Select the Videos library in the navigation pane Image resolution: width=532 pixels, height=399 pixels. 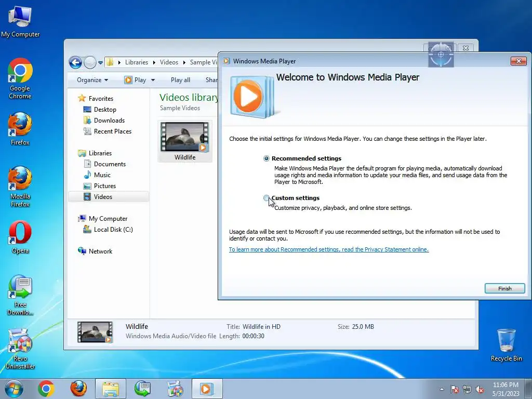pos(109,197)
